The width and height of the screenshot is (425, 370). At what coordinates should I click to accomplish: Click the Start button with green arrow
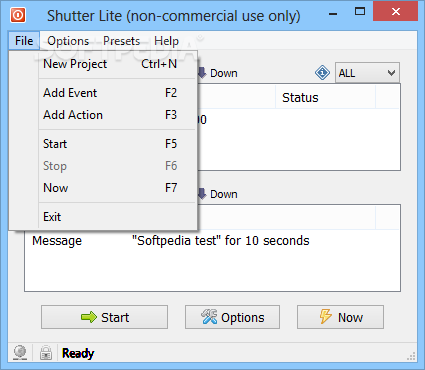coord(104,317)
